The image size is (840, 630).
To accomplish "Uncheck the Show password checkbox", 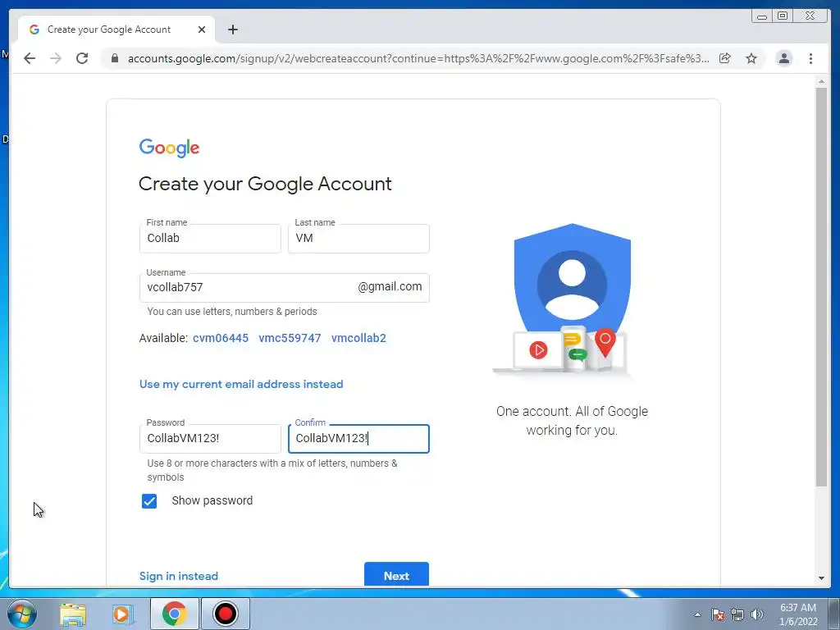I will click(x=149, y=501).
